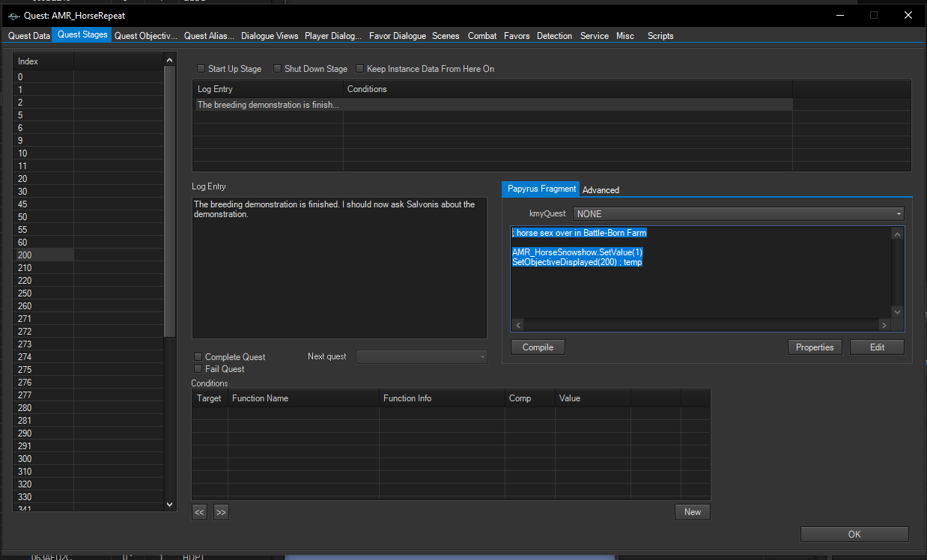Switch to the Favor Dialogue tab
Image resolution: width=927 pixels, height=560 pixels.
[398, 36]
